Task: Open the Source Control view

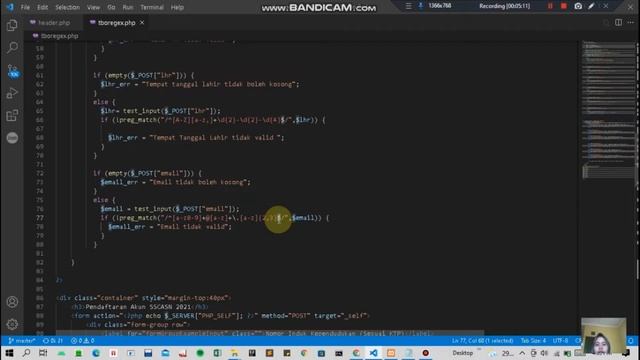Action: (x=12, y=71)
